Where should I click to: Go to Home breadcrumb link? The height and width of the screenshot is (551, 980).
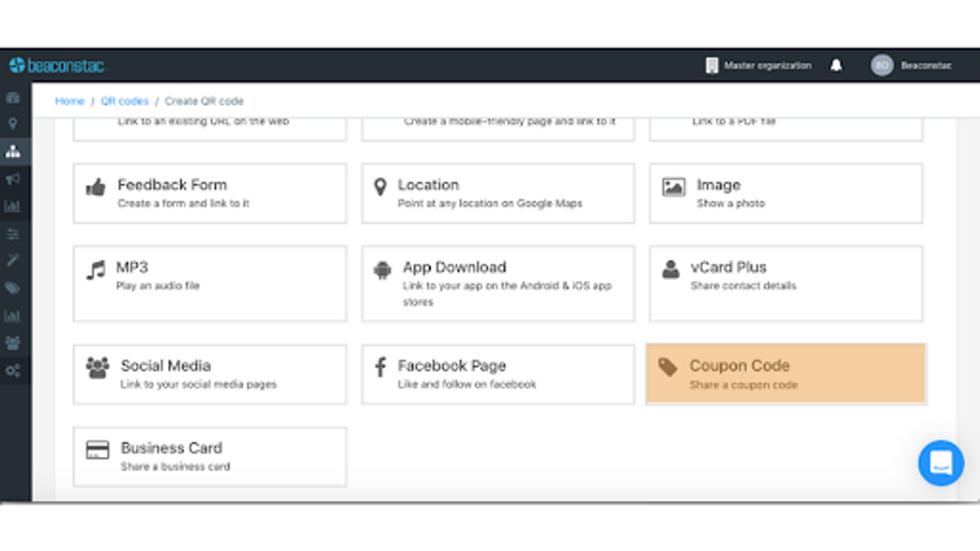69,101
